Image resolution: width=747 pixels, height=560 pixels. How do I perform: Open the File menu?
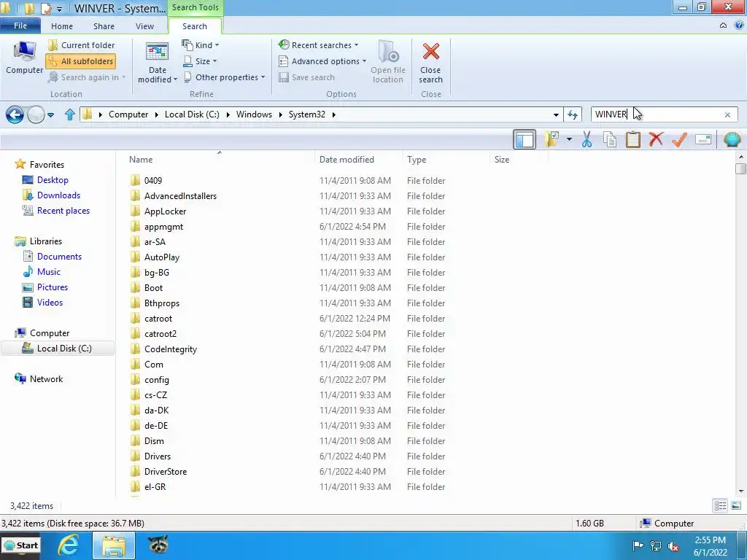click(20, 26)
